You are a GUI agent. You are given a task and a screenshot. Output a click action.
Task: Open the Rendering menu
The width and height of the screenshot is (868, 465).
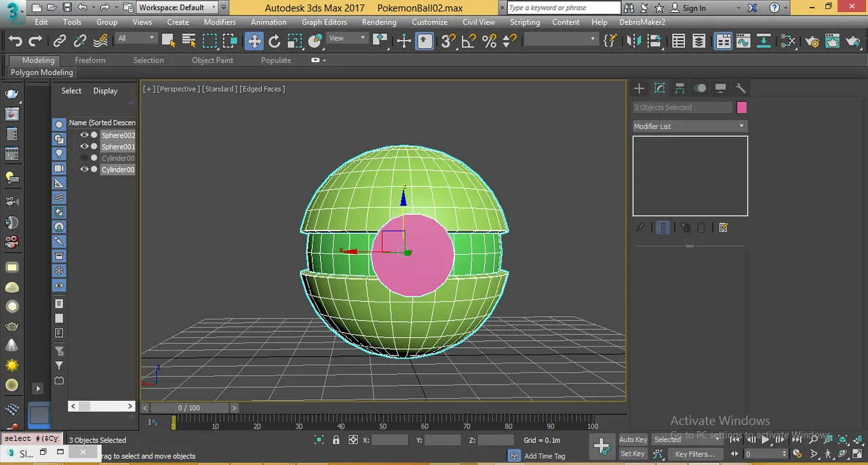379,22
